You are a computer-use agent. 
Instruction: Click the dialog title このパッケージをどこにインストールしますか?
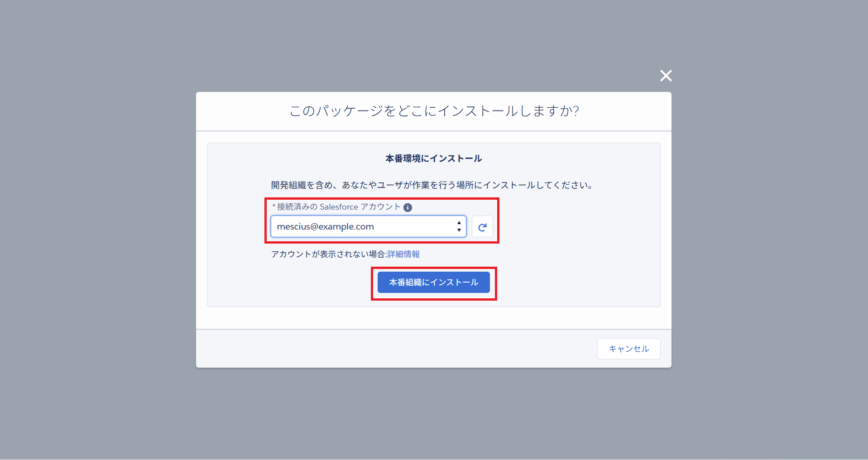point(434,111)
